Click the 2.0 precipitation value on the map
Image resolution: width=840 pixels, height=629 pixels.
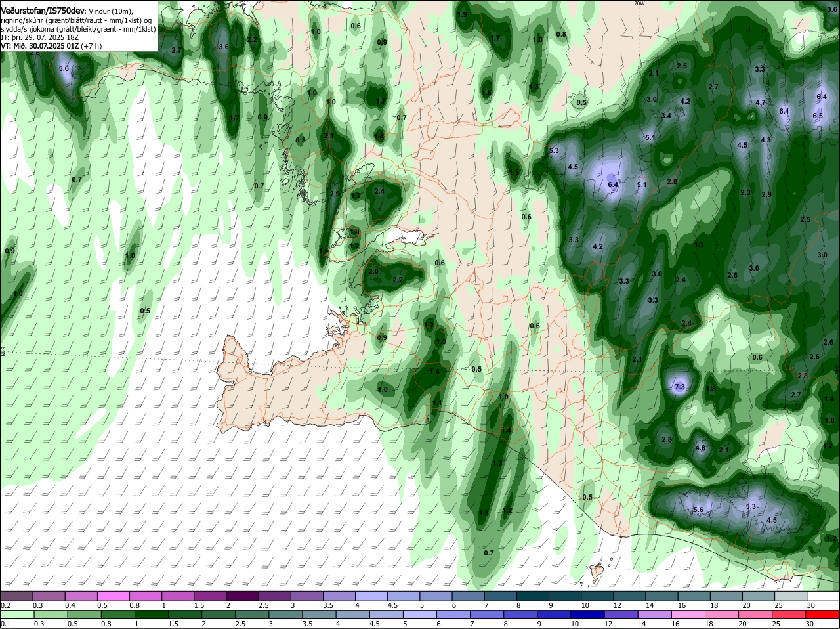[373, 271]
